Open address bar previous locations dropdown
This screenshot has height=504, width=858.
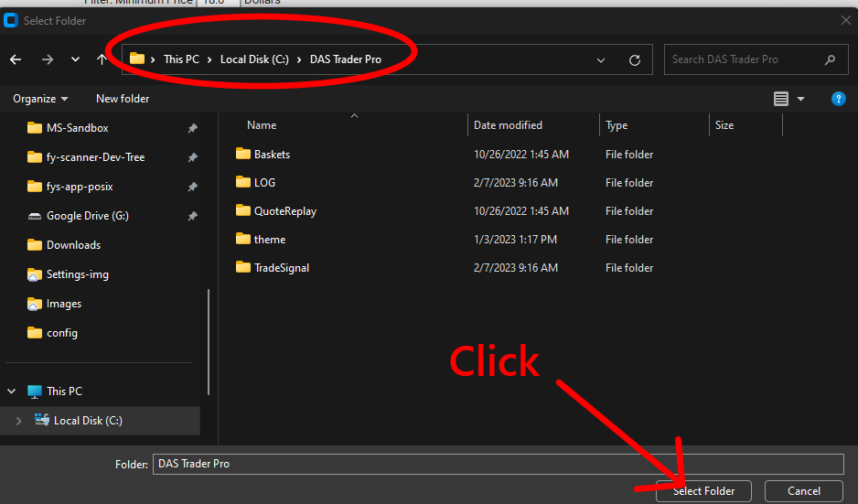point(601,60)
